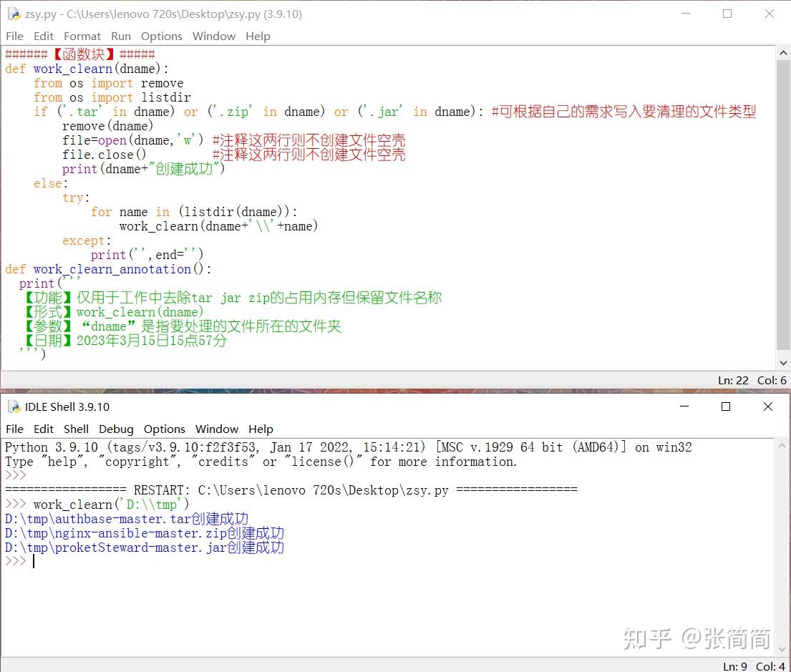Screen dimensions: 791x672
Task: Open the Window menu in the editor
Action: click(213, 36)
